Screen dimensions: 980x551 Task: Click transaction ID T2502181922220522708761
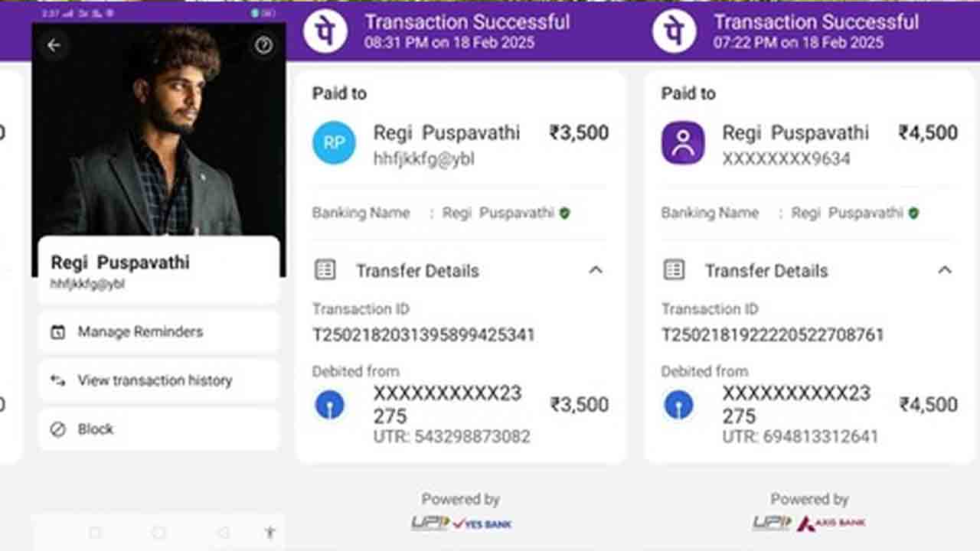(x=773, y=334)
